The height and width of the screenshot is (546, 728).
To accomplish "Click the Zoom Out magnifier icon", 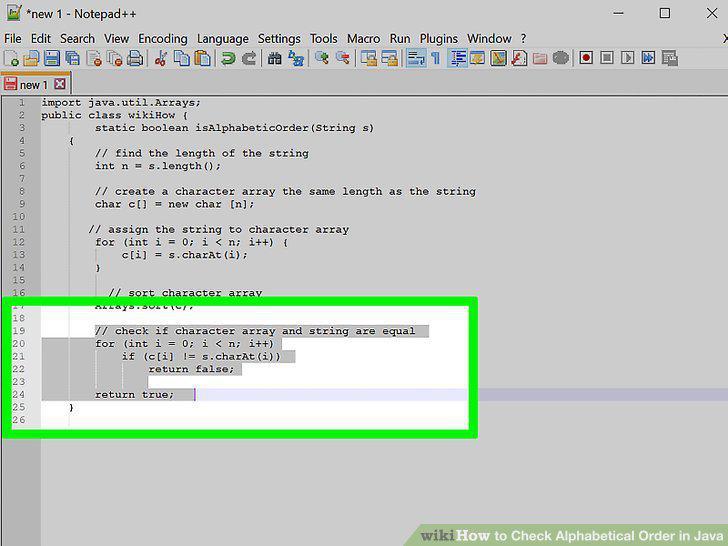I will click(343, 58).
